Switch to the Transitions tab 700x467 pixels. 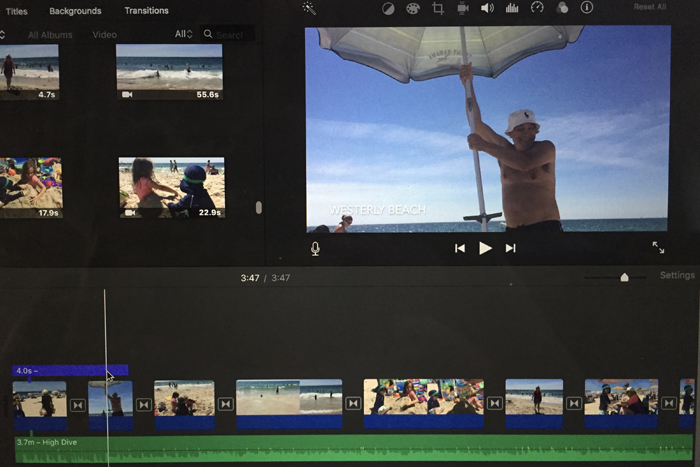click(146, 11)
